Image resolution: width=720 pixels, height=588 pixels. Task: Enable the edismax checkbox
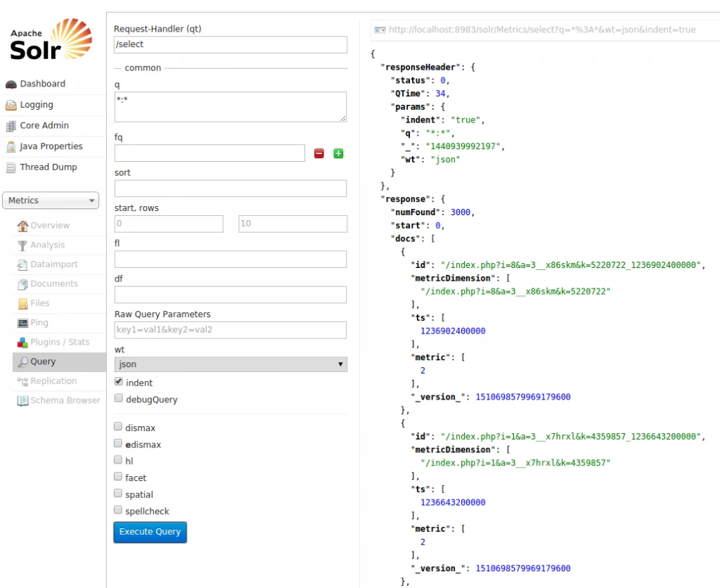[118, 443]
